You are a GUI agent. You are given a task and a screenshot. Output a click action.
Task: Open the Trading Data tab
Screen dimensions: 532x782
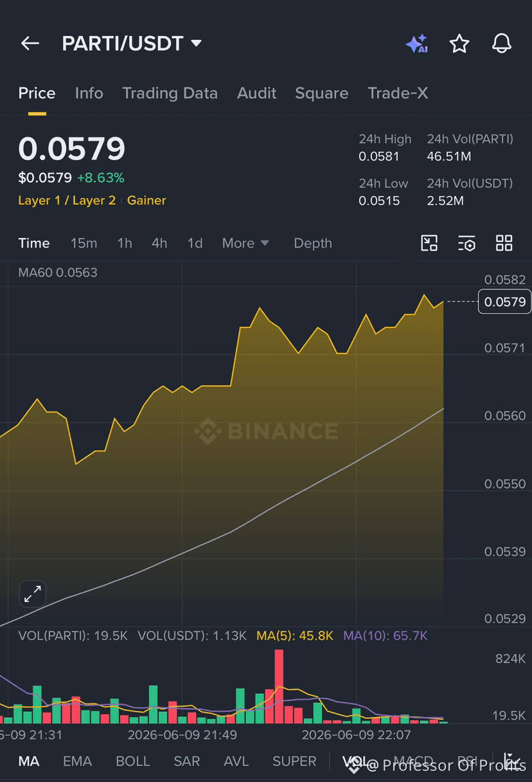click(x=170, y=93)
